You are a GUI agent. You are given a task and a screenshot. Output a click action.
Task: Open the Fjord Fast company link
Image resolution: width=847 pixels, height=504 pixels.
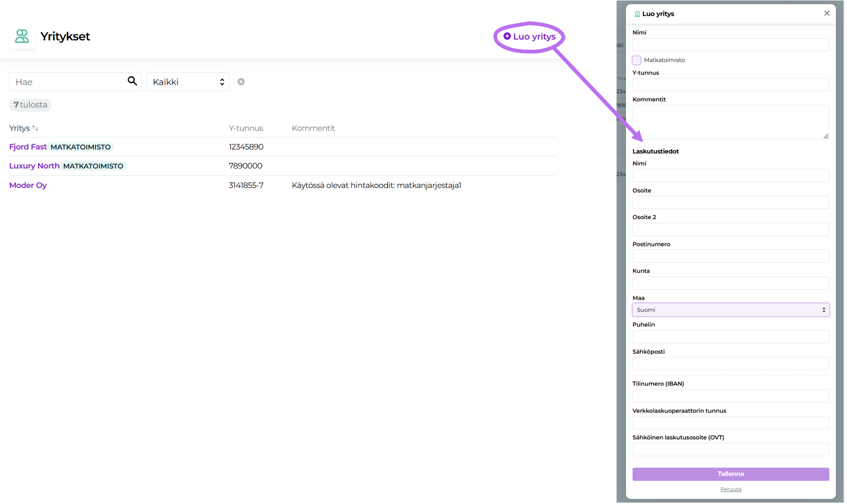point(28,147)
